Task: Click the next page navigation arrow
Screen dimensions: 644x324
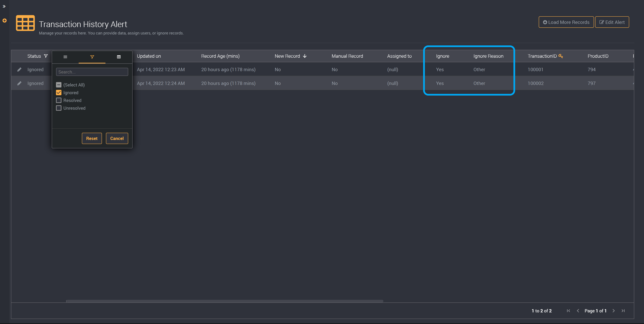Action: click(614, 310)
